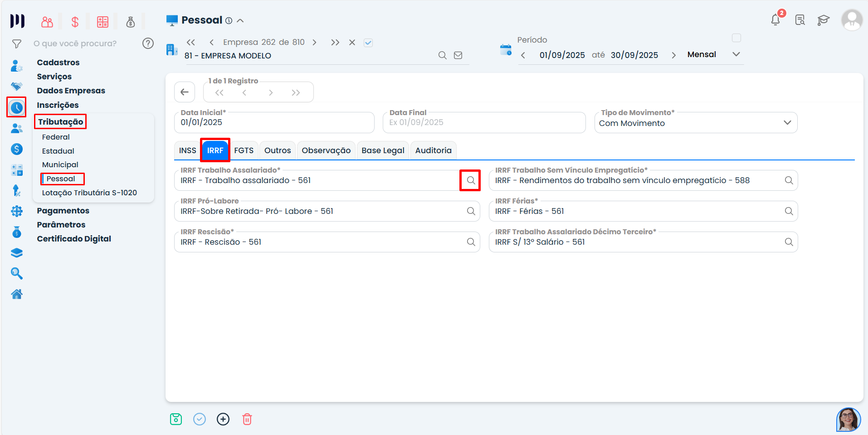Click the envelope icon beside company name
The image size is (868, 435).
click(x=458, y=55)
